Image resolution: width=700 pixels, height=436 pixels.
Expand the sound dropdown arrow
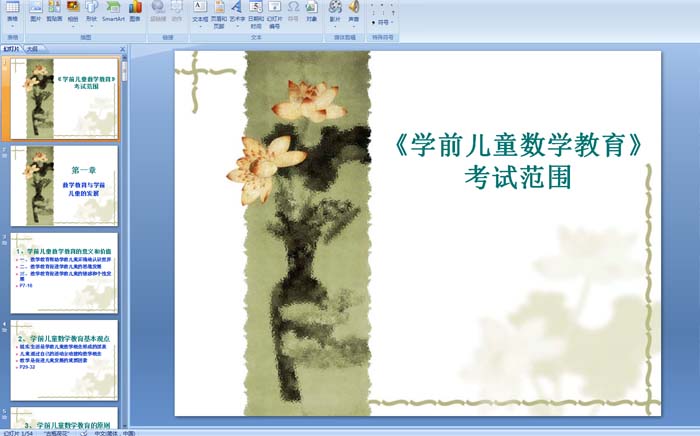click(x=354, y=26)
